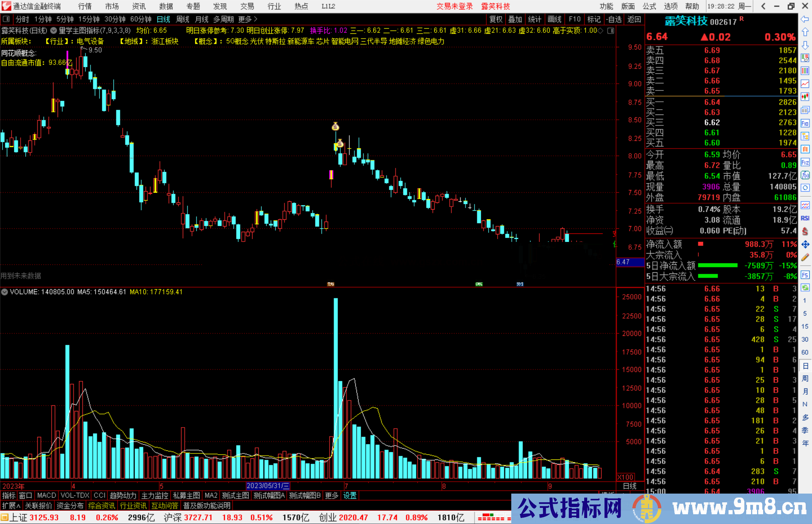Click panel toggle icon left of 分时
Image resolution: width=812 pixels, height=524 pixels.
click(x=6, y=19)
